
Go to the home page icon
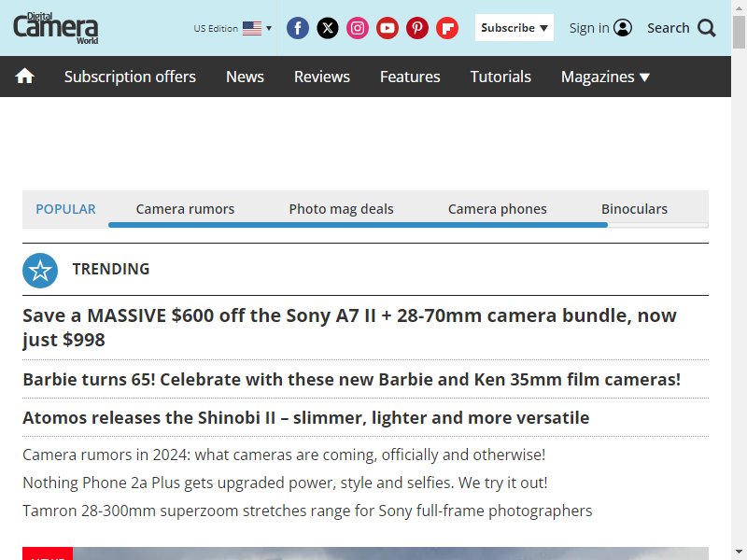[25, 77]
